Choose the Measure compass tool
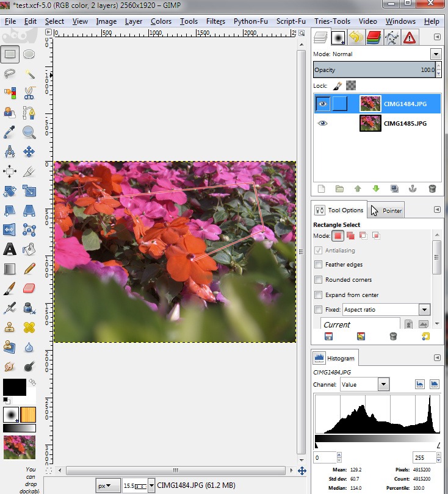448x494 pixels. pyautogui.click(x=10, y=152)
